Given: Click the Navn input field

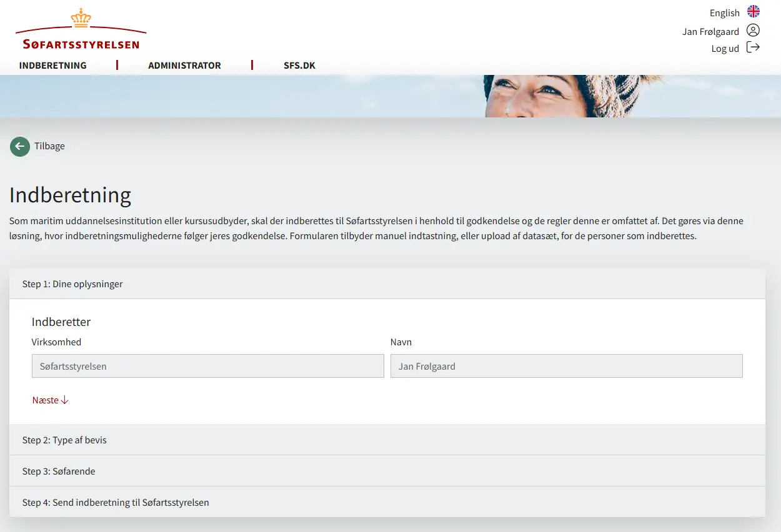Looking at the screenshot, I should click(566, 367).
